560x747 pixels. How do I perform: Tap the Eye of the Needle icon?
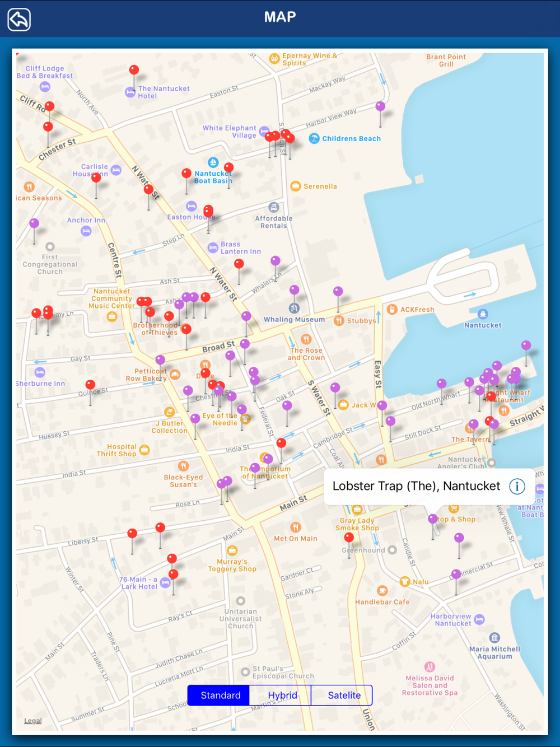pyautogui.click(x=245, y=419)
